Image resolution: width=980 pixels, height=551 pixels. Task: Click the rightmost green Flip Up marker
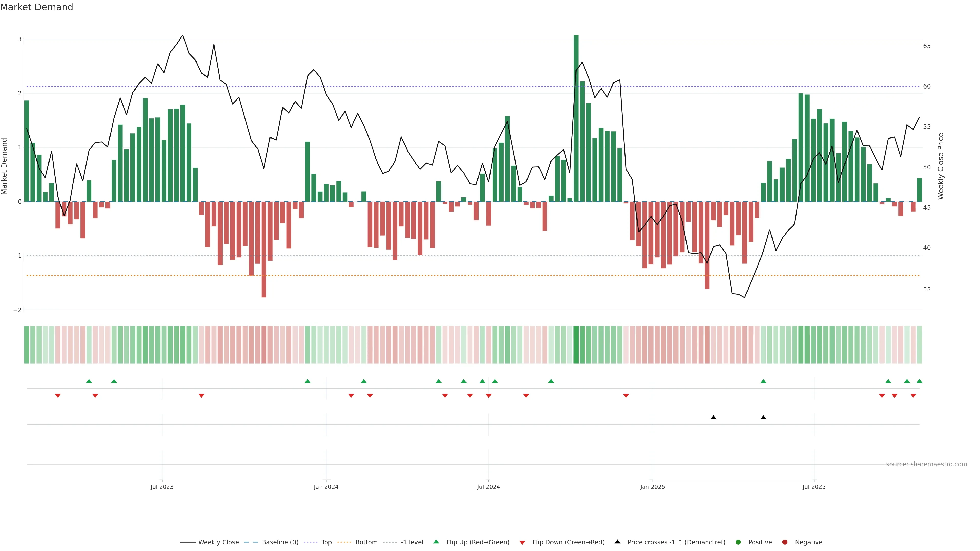coord(920,381)
